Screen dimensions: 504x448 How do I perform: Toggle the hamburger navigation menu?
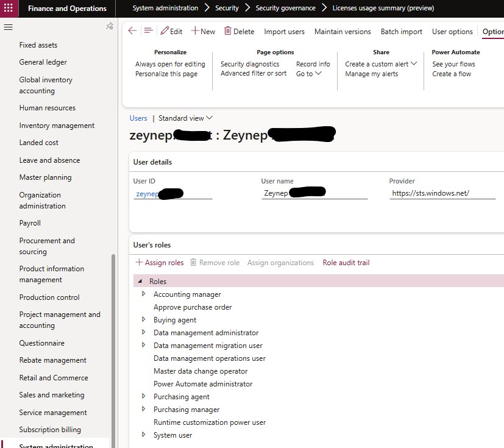tap(9, 27)
